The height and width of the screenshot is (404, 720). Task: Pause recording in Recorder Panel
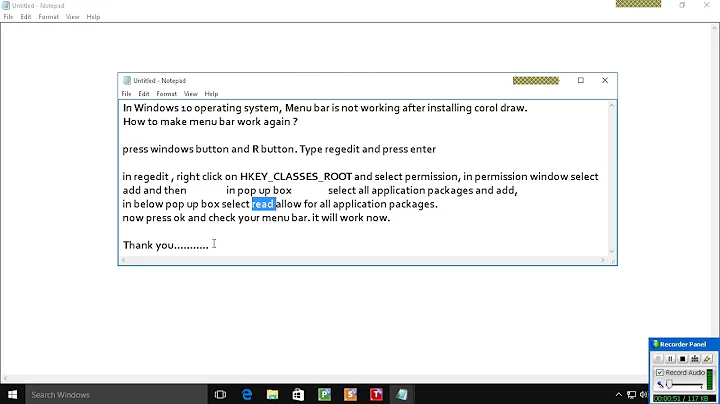coord(670,359)
